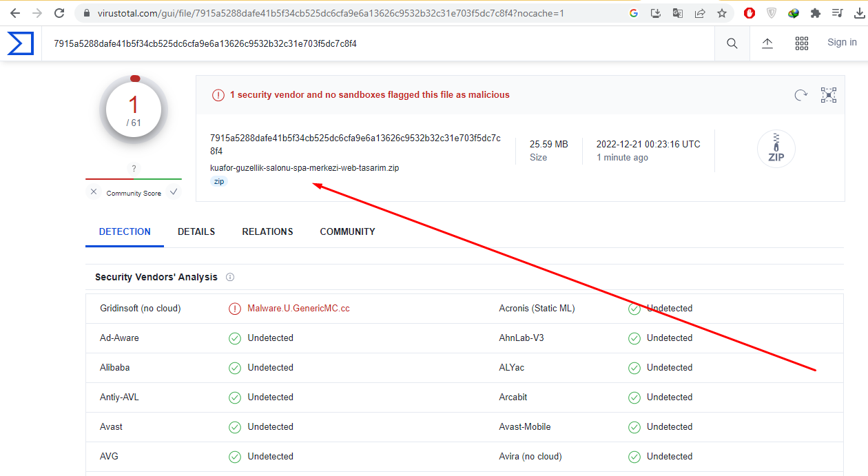The width and height of the screenshot is (868, 476).
Task: Click the red Opera-style extension icon
Action: pos(750,13)
